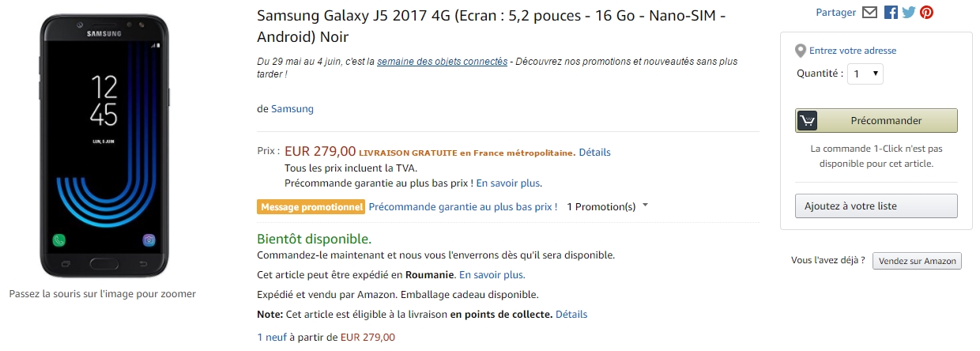Click the Galaxy J5 product image
Screen dimensions: 980x351
click(103, 146)
